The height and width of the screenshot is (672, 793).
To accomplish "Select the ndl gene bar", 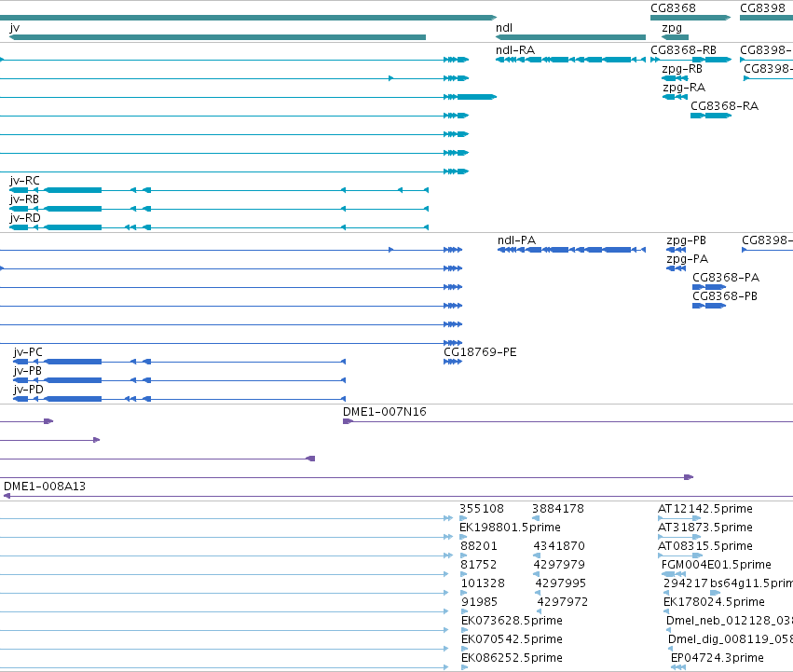I will [570, 37].
